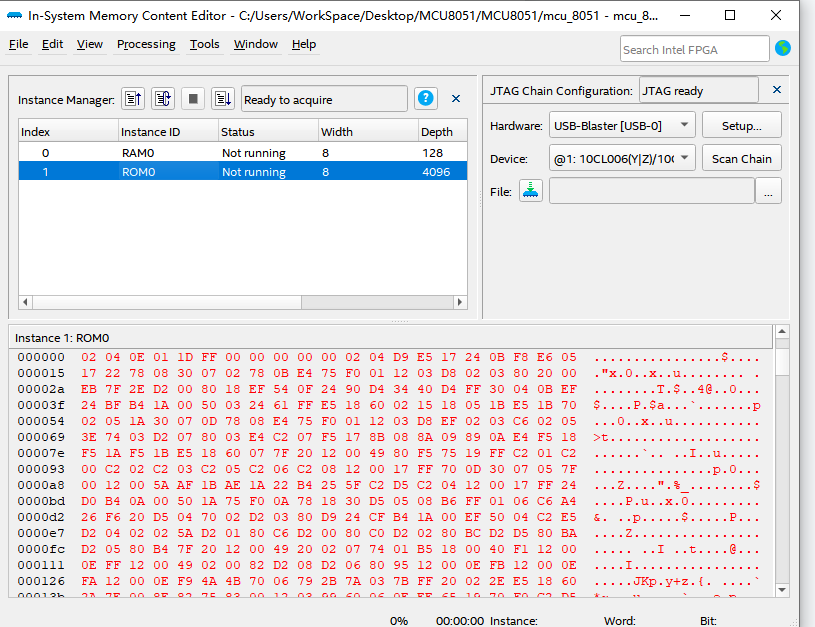
Task: Close the Instance Manager panel
Action: coord(456,99)
